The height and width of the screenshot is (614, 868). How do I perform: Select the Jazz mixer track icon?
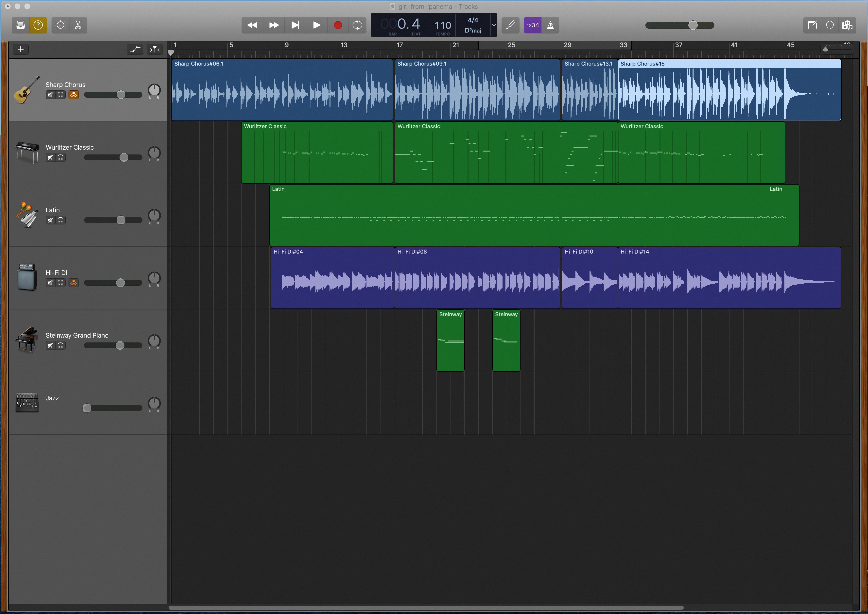pos(27,402)
